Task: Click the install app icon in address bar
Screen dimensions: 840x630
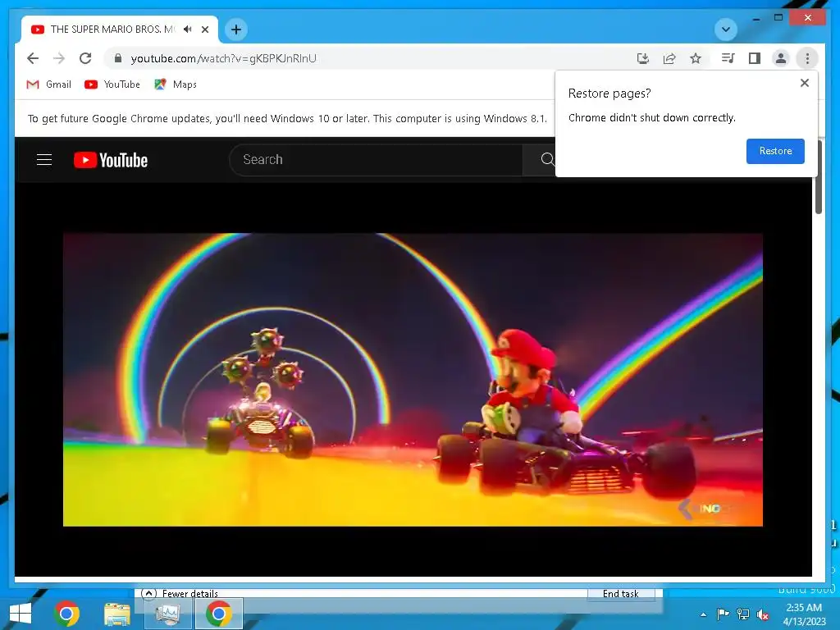Action: click(x=643, y=58)
